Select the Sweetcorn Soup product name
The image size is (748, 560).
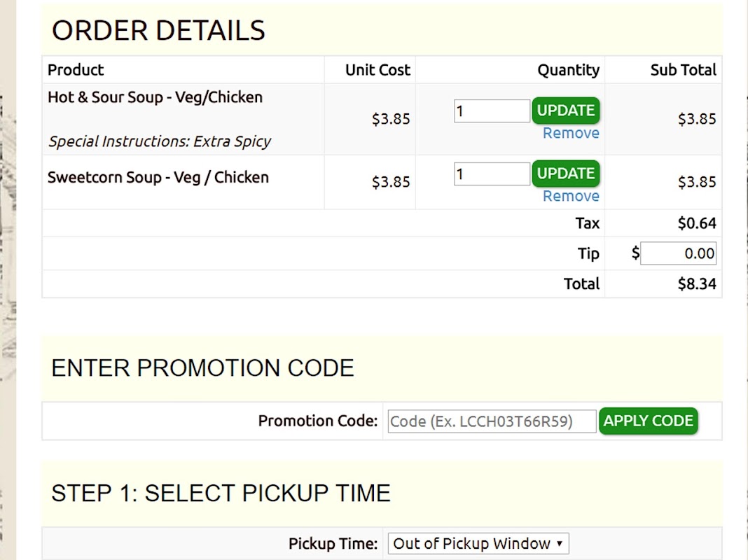point(158,177)
